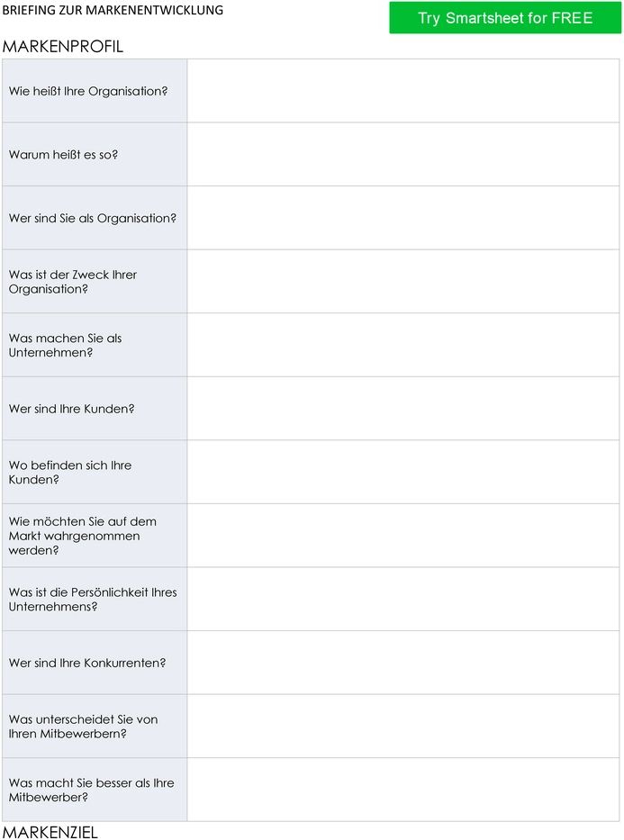Screen dimensions: 624x840
Task: Select answer cell for 'Persönlichkeit Ihres Unternehmens'
Action: 403,599
